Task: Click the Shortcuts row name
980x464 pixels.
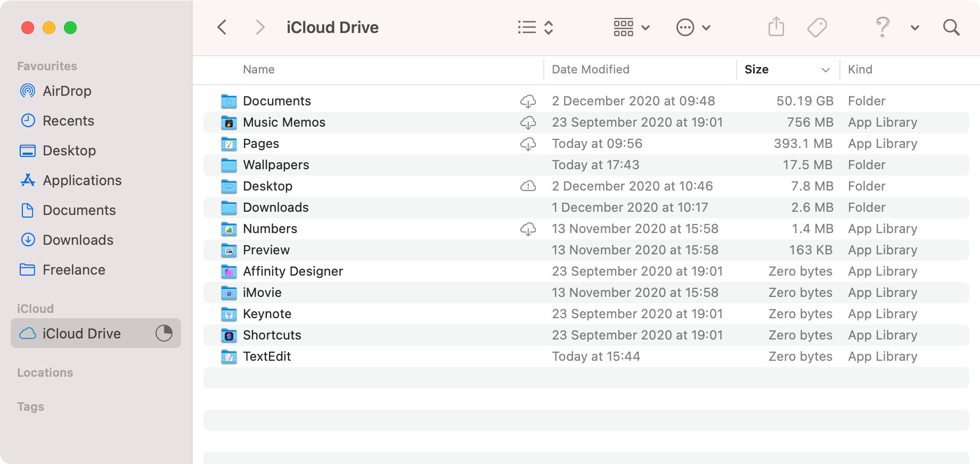Action: click(x=272, y=335)
